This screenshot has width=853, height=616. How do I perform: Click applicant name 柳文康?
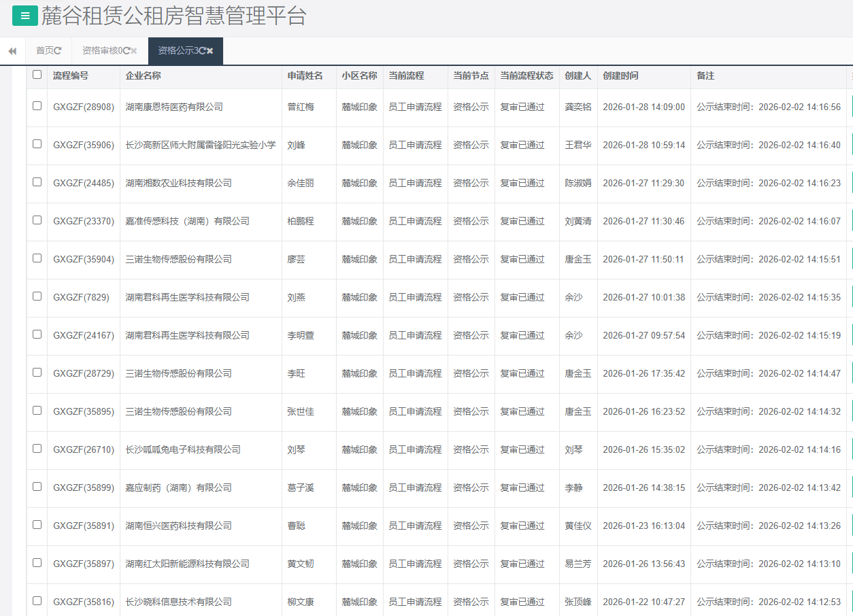point(301,602)
